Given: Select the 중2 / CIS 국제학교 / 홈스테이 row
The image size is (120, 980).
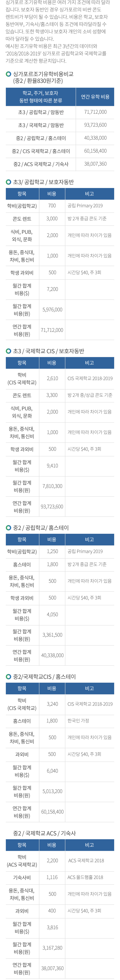Looking at the screenshot, I should (x=60, y=151).
